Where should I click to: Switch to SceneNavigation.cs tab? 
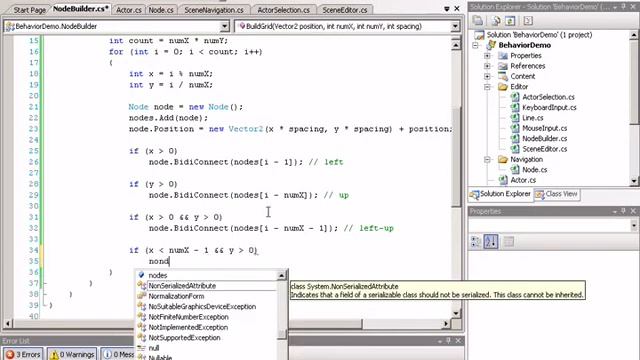coord(213,10)
